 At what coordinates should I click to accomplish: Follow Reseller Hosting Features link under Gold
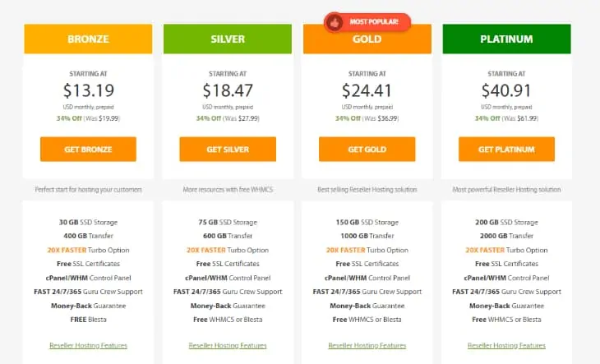point(367,345)
